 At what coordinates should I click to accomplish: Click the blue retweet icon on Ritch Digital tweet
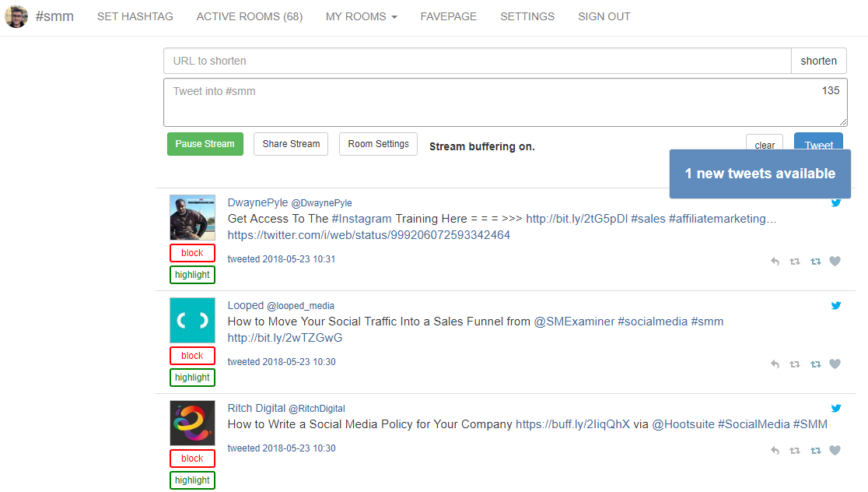[x=815, y=451]
